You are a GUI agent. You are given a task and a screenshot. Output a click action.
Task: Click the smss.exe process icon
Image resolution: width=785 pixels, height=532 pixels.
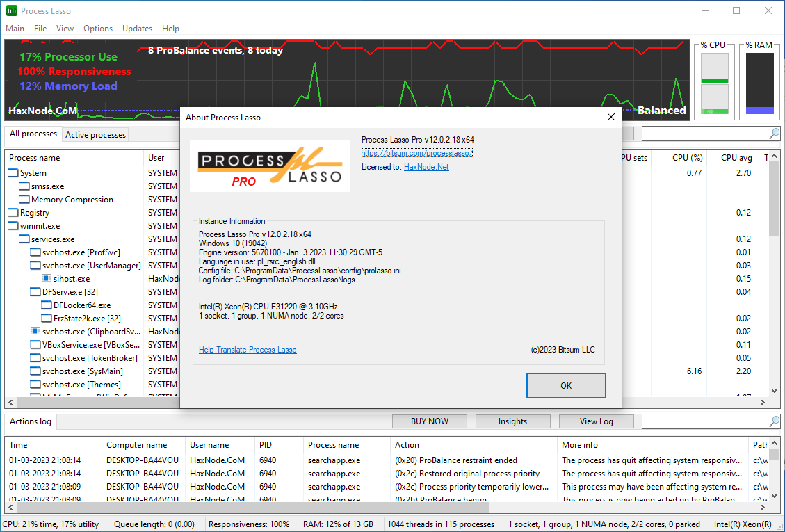tap(24, 186)
